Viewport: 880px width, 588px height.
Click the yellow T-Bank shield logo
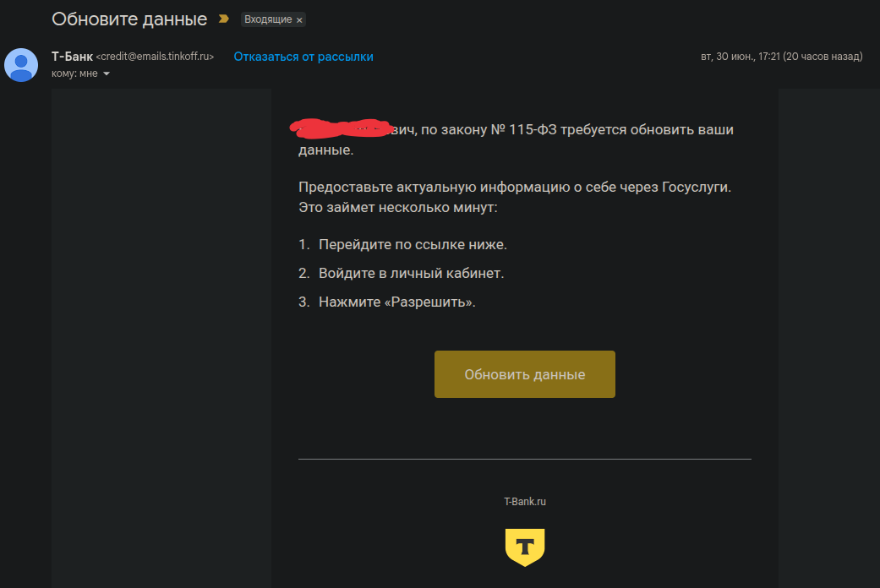525,547
